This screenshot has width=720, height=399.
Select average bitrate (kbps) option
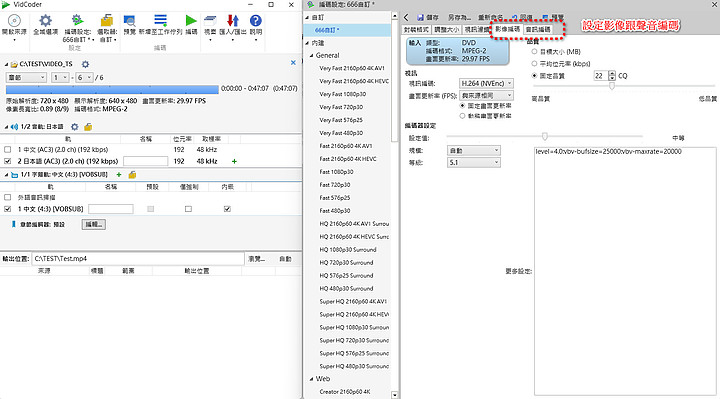point(534,63)
